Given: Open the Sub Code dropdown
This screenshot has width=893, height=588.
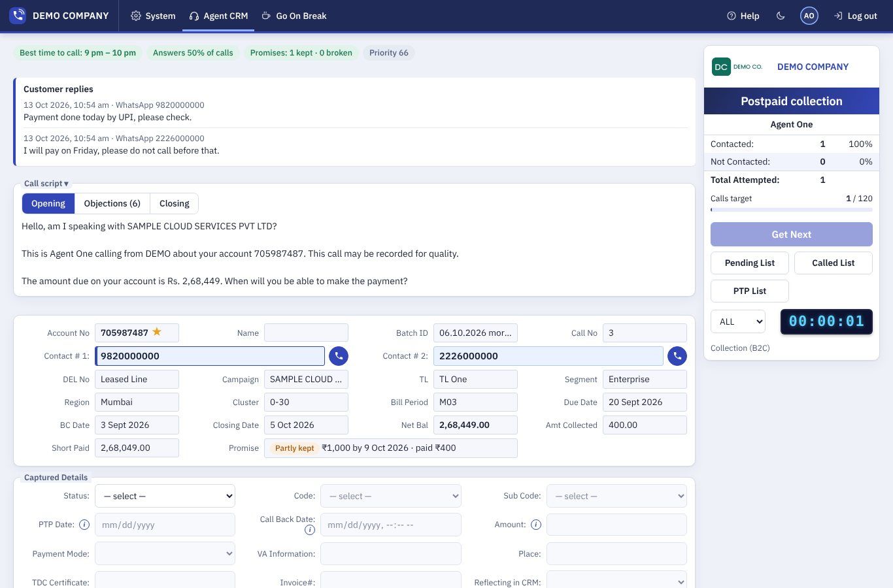Looking at the screenshot, I should point(616,496).
